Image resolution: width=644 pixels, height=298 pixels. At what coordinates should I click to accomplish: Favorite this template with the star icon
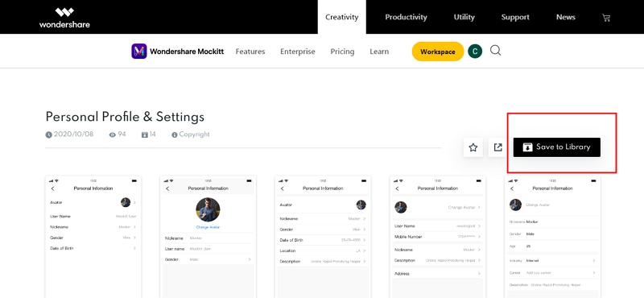[473, 147]
